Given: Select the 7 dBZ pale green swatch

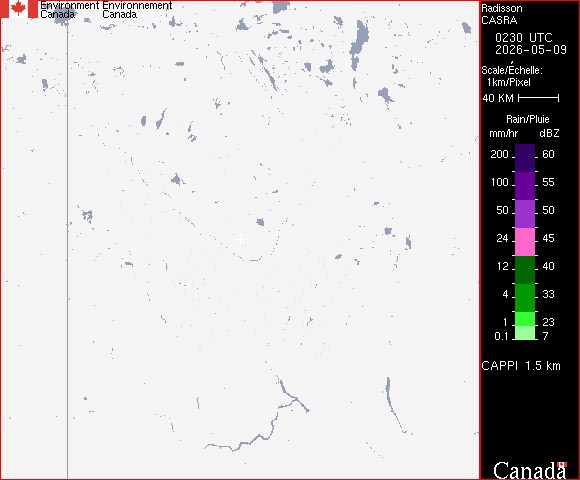Looking at the screenshot, I should pos(525,333).
